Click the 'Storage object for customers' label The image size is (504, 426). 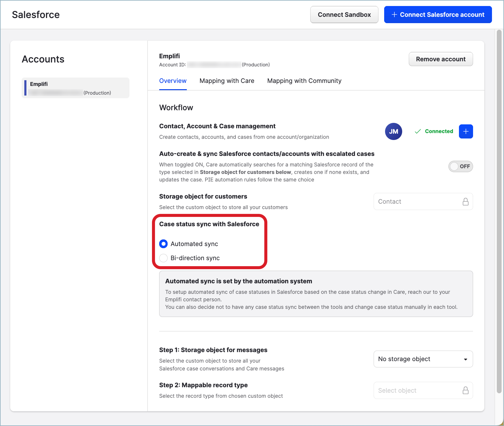click(x=203, y=196)
